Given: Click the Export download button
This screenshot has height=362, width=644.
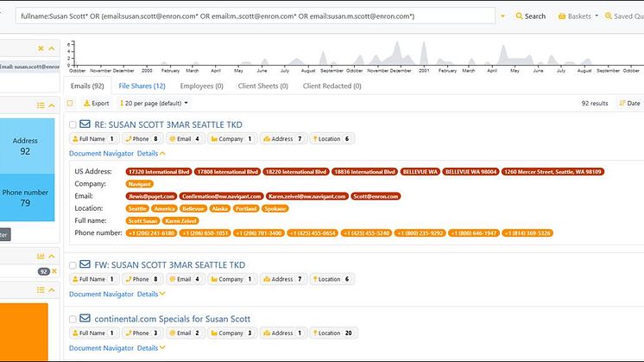Looking at the screenshot, I should [x=96, y=103].
